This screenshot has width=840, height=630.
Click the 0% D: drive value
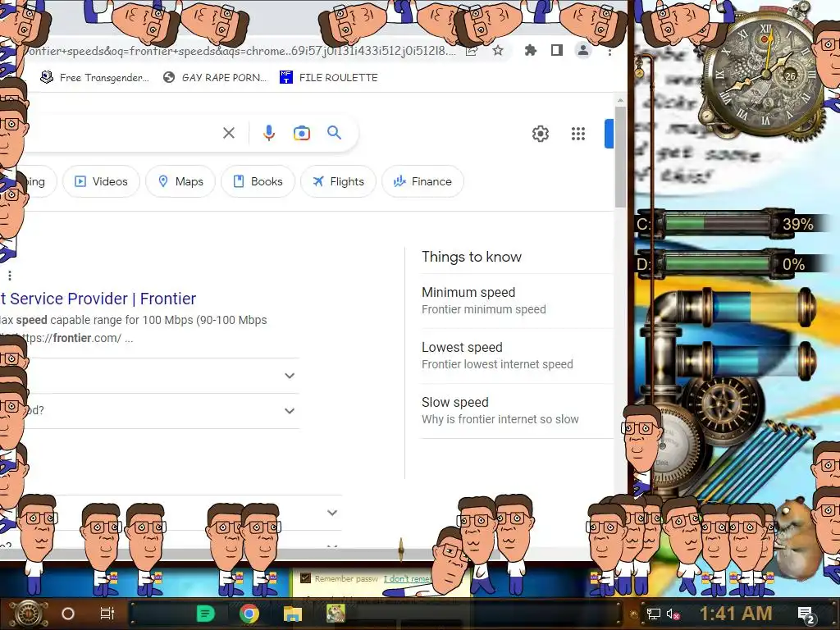tap(793, 264)
